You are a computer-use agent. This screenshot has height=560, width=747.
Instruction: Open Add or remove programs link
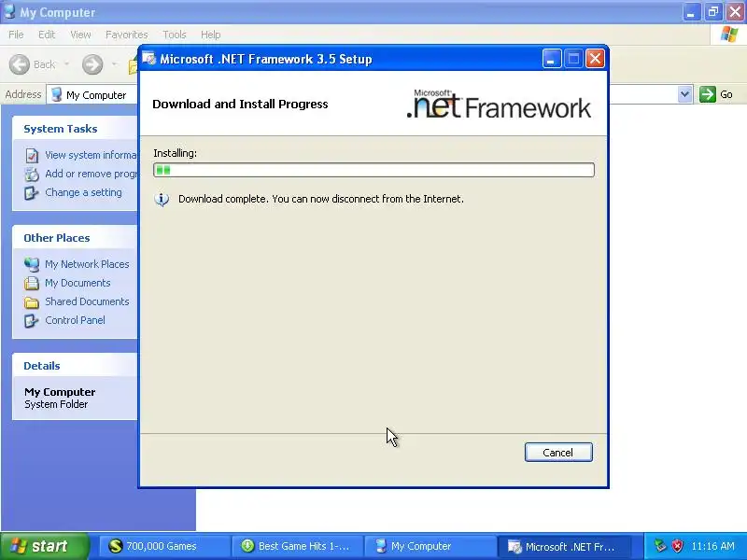tap(91, 174)
